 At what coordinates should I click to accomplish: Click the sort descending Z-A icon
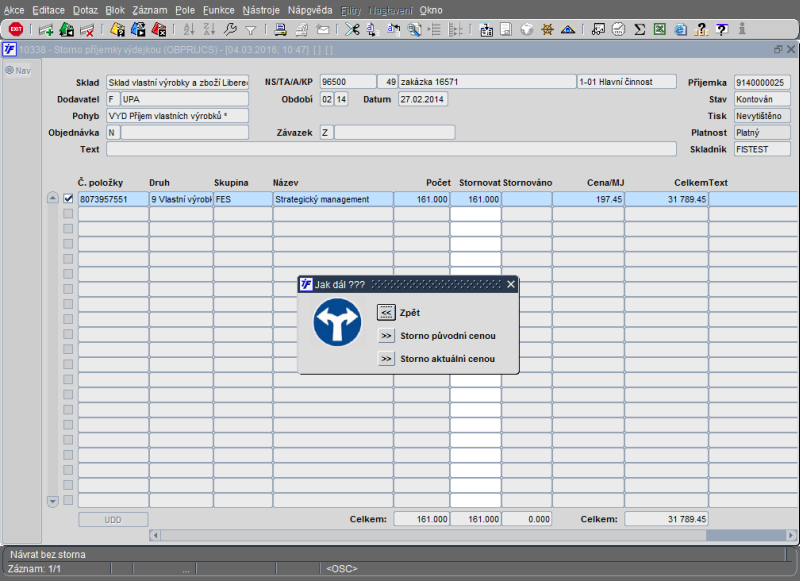coord(209,30)
